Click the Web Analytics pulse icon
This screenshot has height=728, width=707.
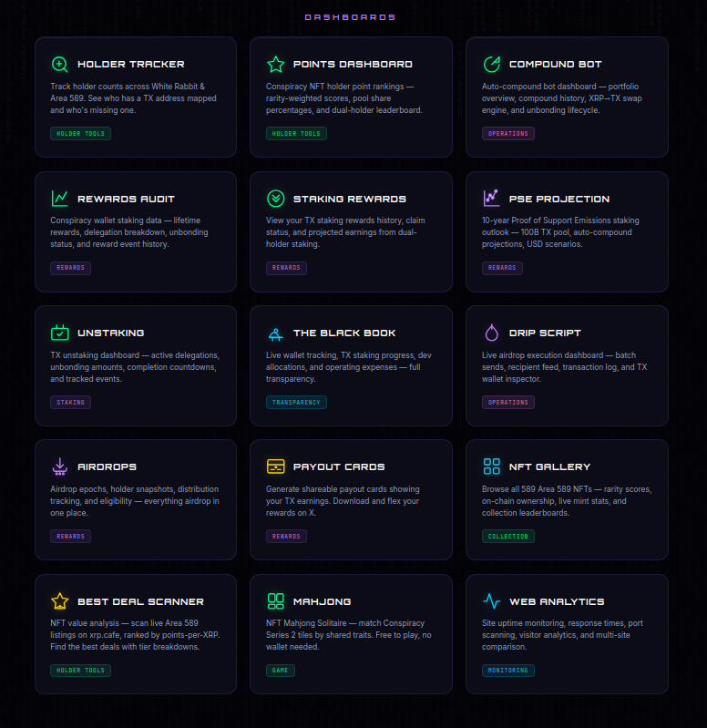492,601
